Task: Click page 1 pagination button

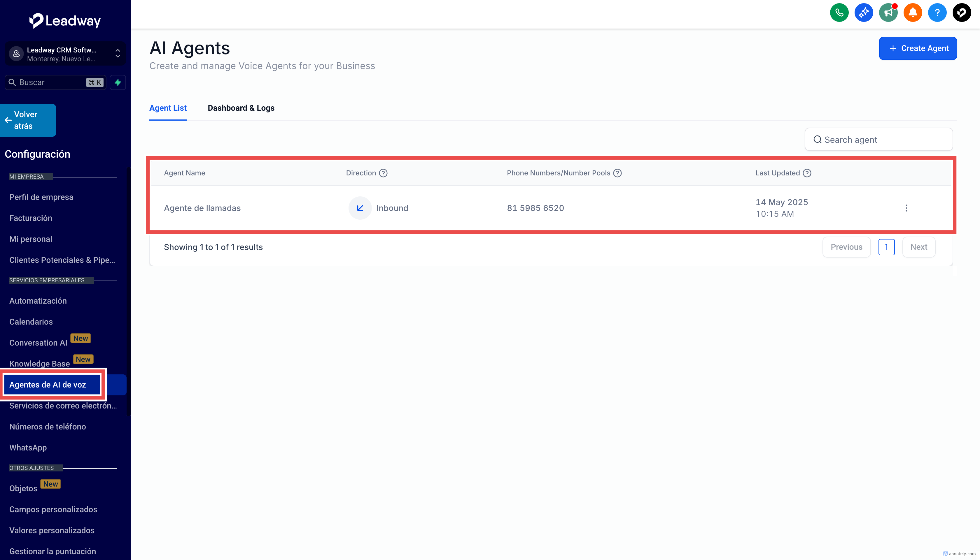Action: pyautogui.click(x=886, y=247)
